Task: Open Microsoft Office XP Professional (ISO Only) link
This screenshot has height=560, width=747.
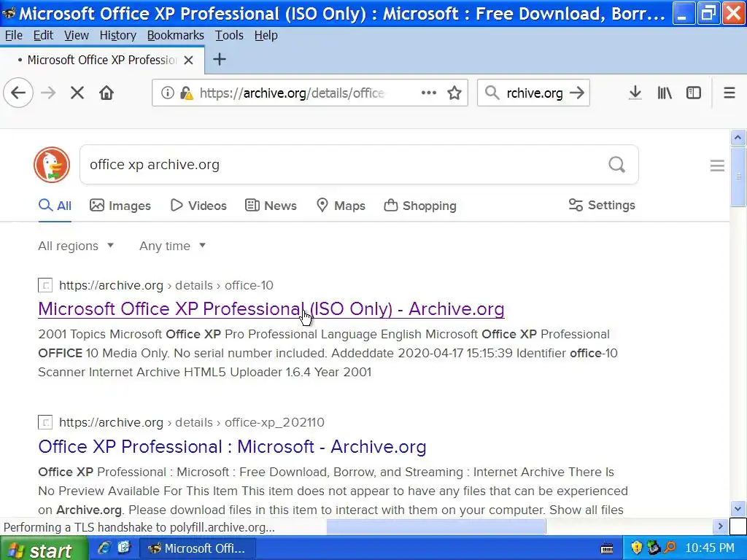Action: tap(271, 308)
